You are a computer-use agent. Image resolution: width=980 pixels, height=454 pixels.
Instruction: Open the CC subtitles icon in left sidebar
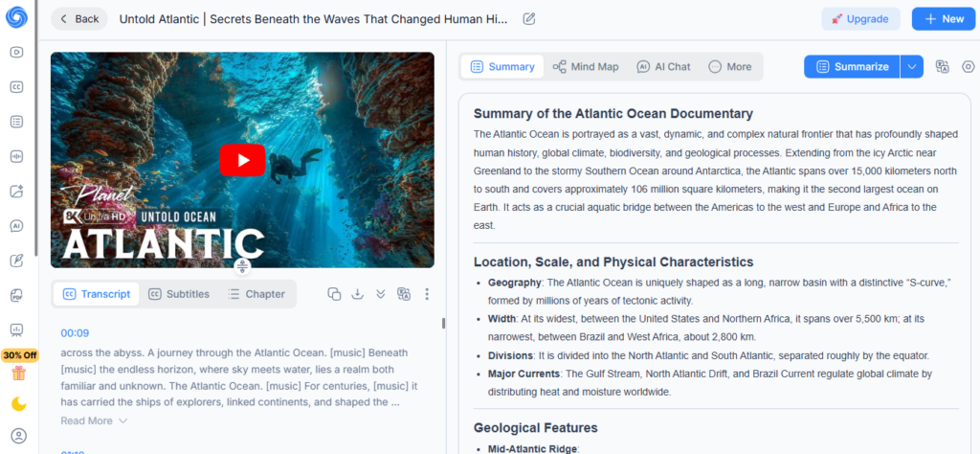[17, 87]
